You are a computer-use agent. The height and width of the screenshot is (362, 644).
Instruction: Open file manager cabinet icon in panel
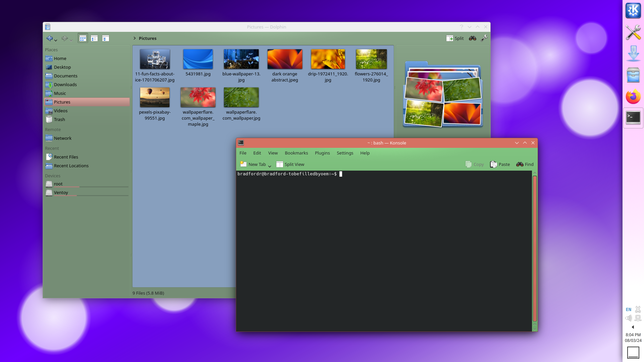coord(633,75)
